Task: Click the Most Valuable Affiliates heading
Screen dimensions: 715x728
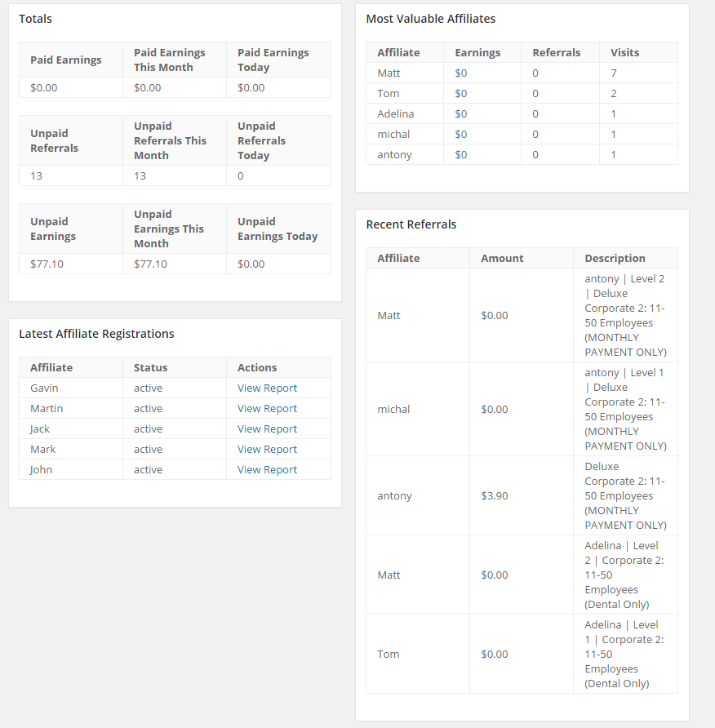Action: (430, 18)
